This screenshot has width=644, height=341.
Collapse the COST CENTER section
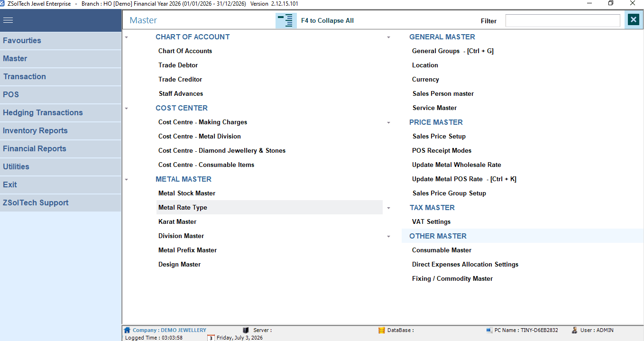(127, 108)
